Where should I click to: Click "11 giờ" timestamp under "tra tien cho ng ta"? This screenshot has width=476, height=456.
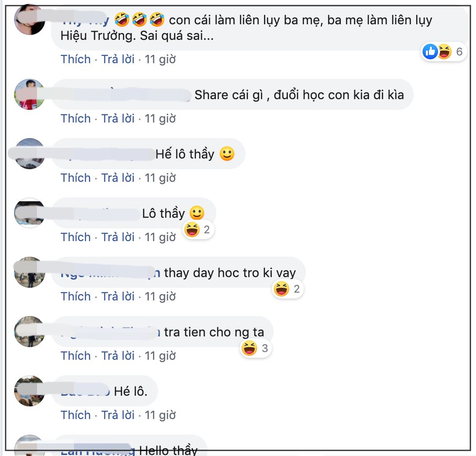(160, 356)
